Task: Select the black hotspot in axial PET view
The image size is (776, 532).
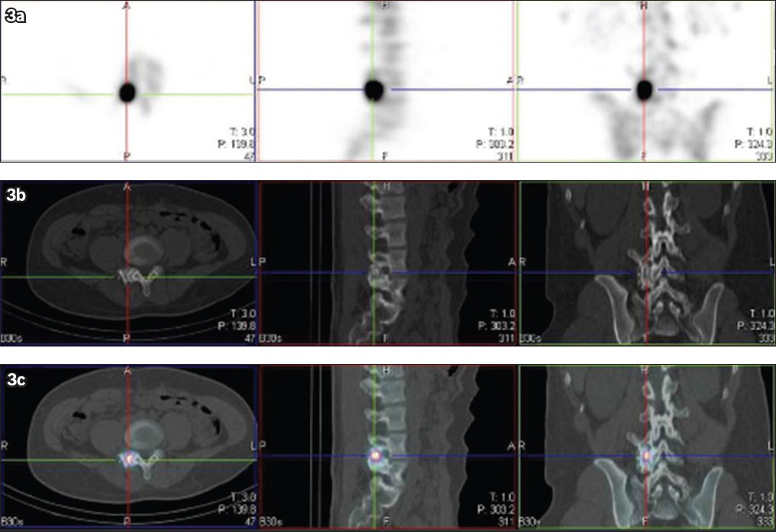Action: click(127, 93)
